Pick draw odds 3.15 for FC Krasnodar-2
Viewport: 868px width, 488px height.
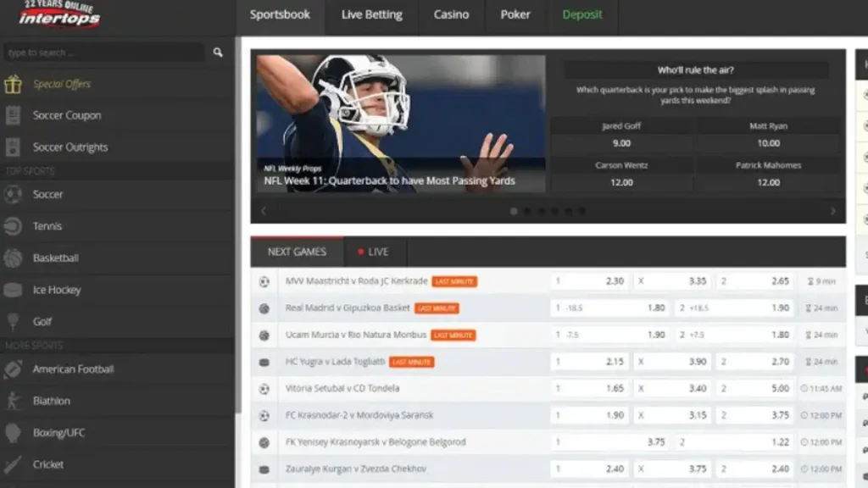[x=672, y=415]
